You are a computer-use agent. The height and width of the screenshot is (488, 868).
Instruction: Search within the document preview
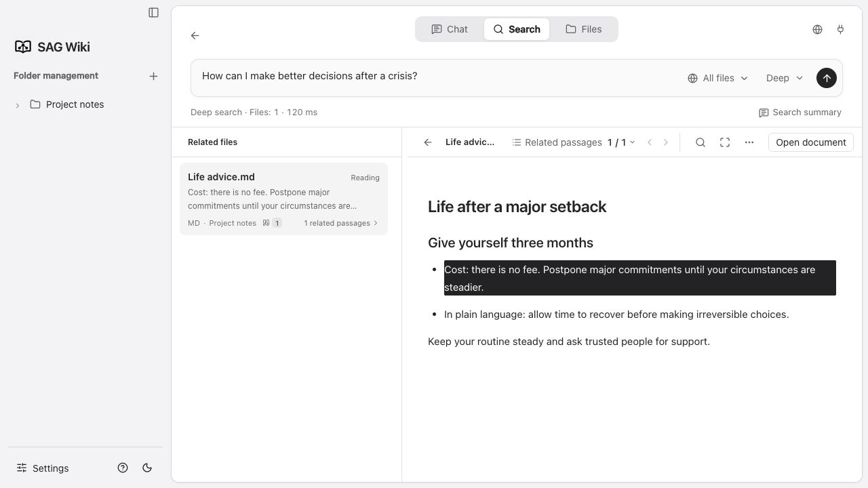(x=701, y=142)
